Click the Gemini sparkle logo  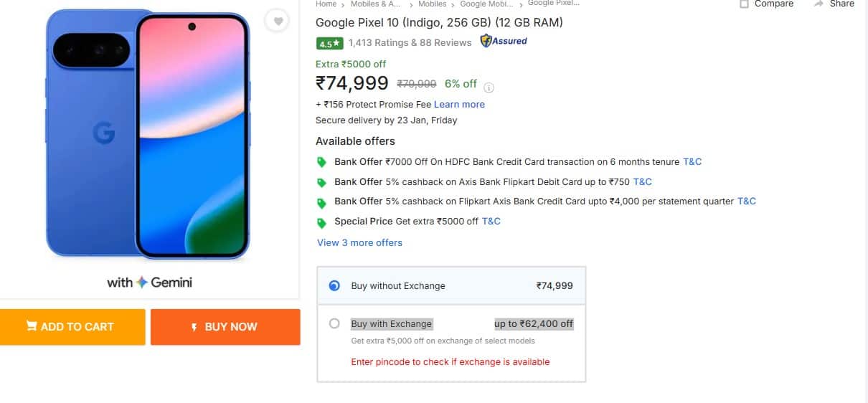143,283
